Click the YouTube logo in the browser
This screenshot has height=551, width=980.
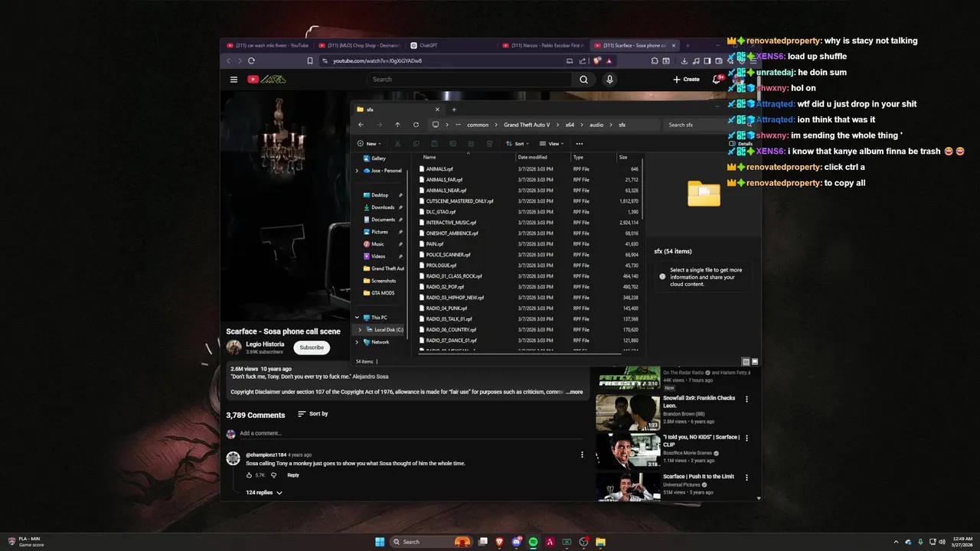pos(266,79)
